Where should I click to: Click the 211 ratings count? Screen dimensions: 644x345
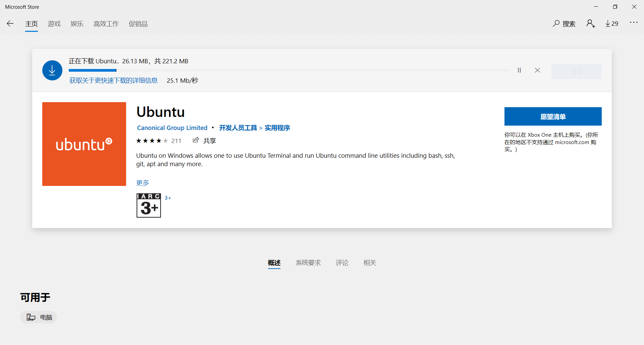176,141
